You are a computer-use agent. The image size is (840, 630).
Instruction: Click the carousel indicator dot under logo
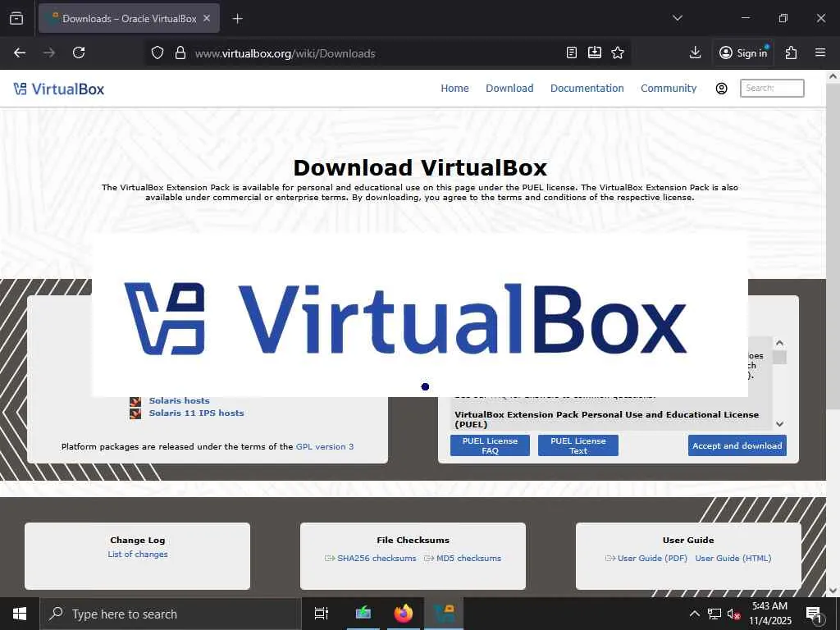pos(425,387)
